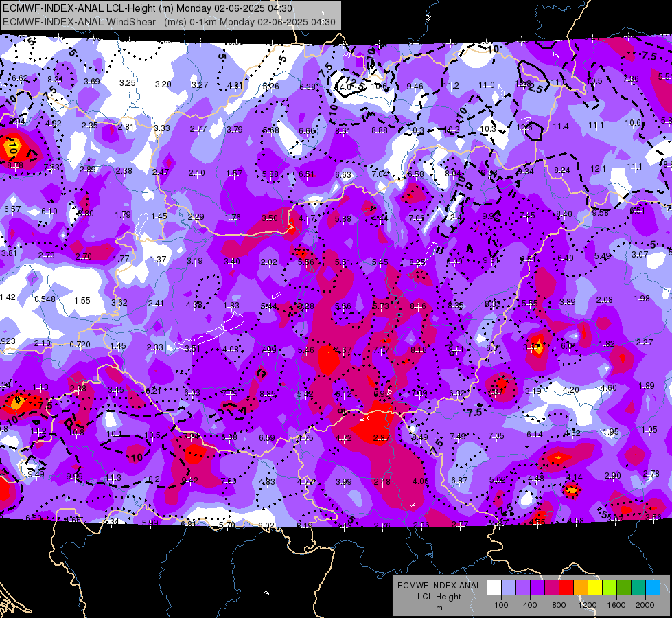The image size is (672, 618).
Task: Click the wind shear value 3.25
Action: click(x=127, y=83)
